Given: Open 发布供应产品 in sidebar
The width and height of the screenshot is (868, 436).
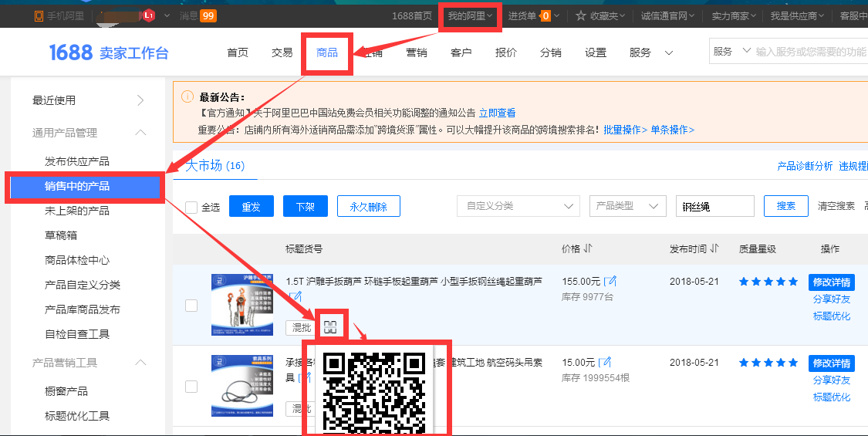Looking at the screenshot, I should 77,161.
